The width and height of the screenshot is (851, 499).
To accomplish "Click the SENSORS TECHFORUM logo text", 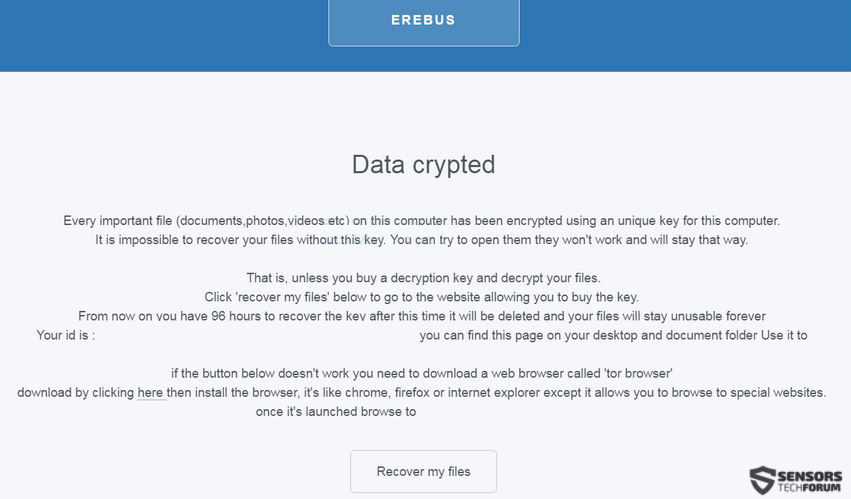I will pos(809,481).
